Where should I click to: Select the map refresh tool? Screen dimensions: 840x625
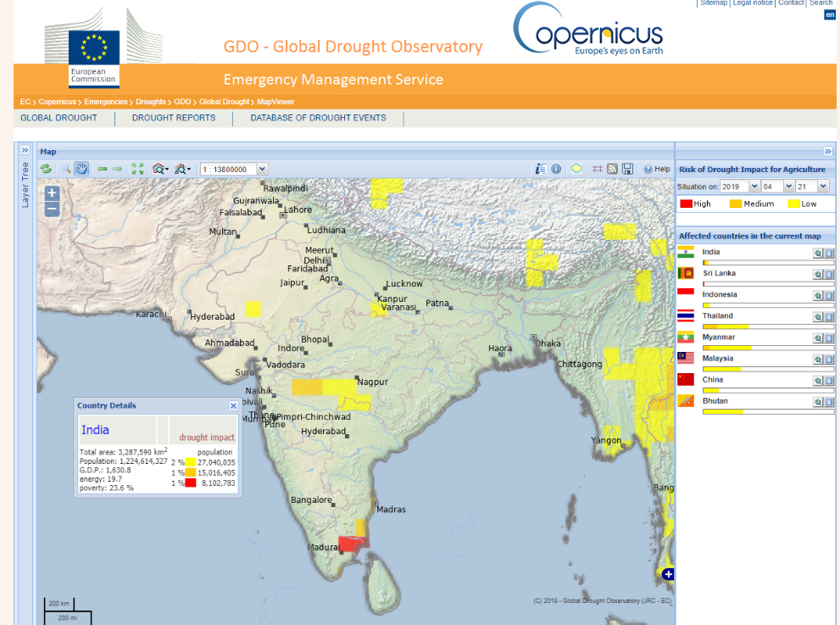pos(47,168)
